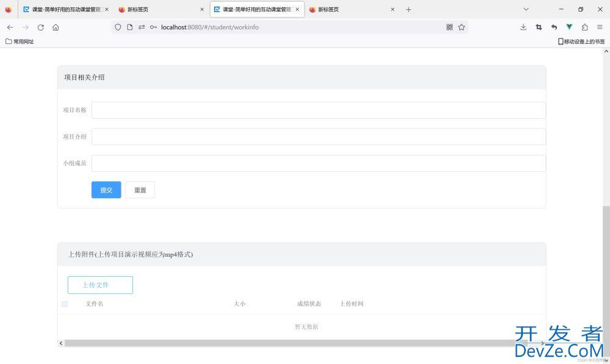Click the blue 提交 button

[x=106, y=190]
